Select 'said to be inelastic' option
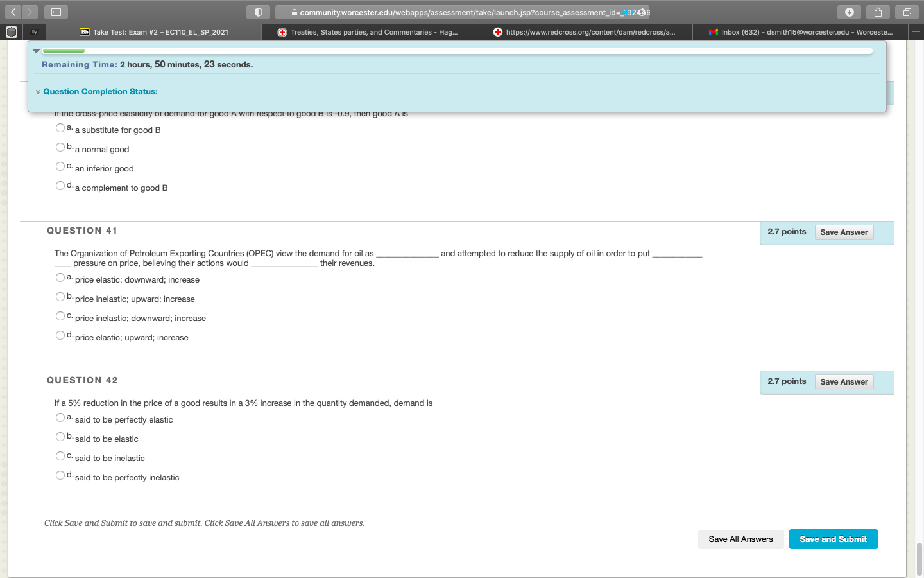924x578 pixels. point(60,456)
